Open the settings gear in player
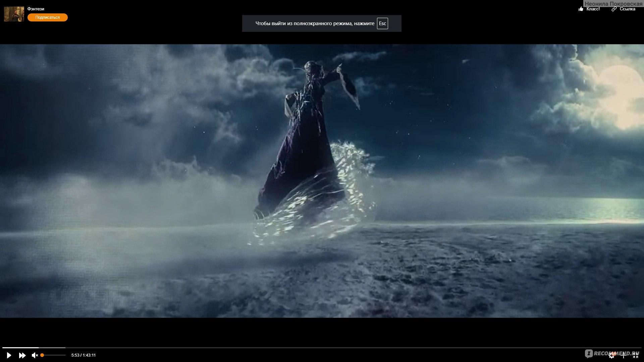Screen dimensions: 644x362 click(612, 356)
